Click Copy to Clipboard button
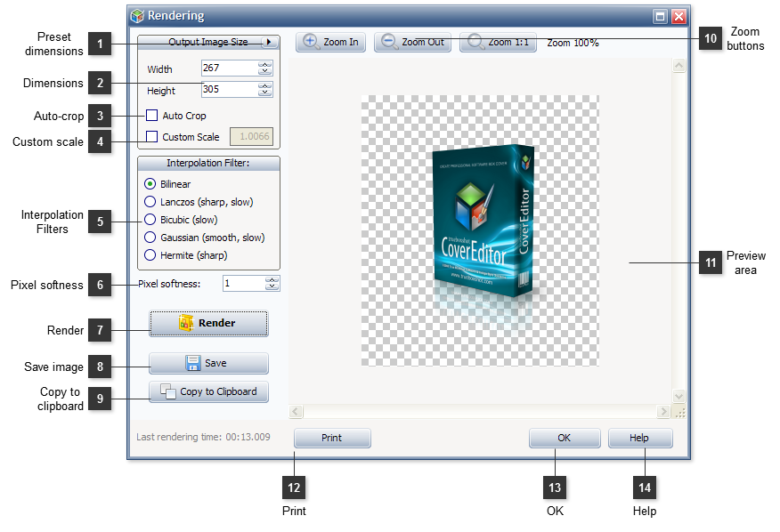Viewport: 780px width, 532px height. (208, 391)
